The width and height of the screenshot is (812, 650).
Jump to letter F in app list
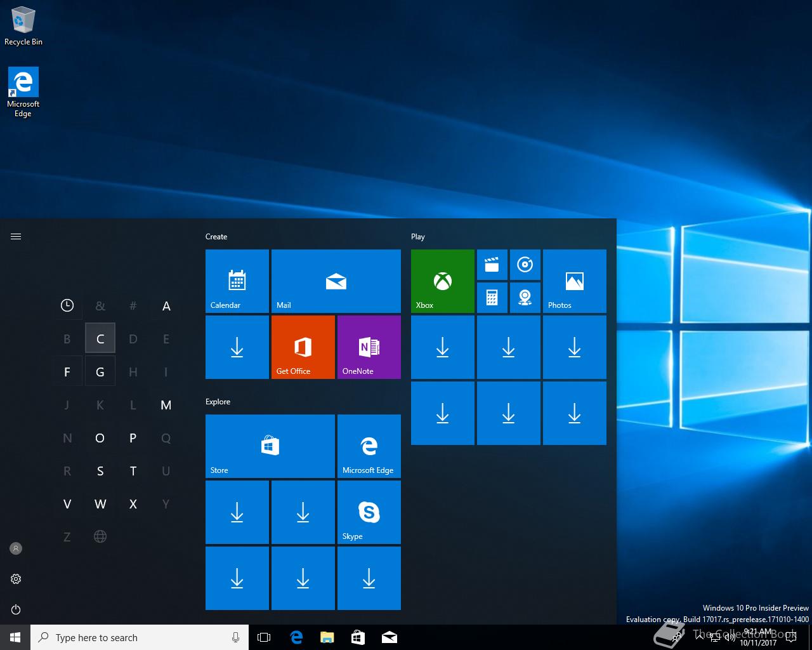(x=67, y=372)
